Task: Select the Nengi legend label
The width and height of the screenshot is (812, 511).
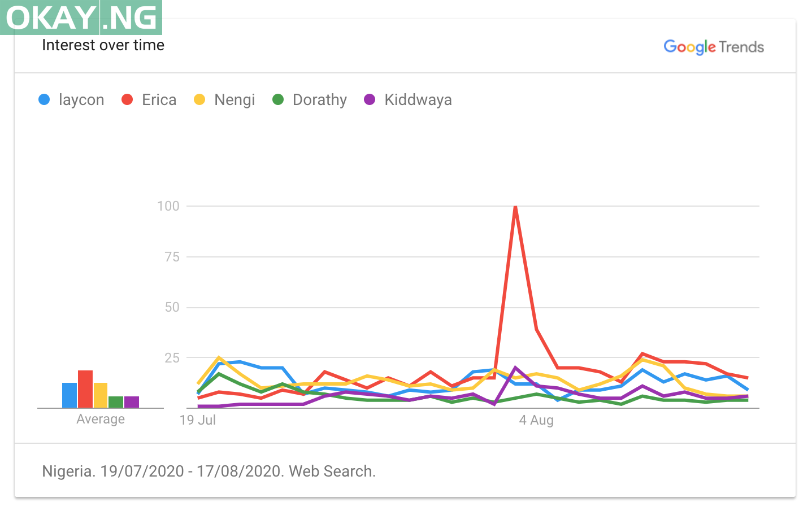Action: tap(235, 100)
